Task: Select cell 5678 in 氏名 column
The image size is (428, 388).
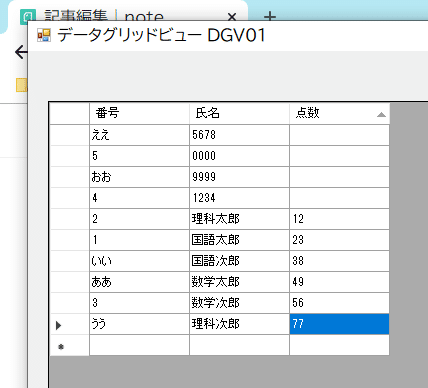Action: (x=239, y=135)
